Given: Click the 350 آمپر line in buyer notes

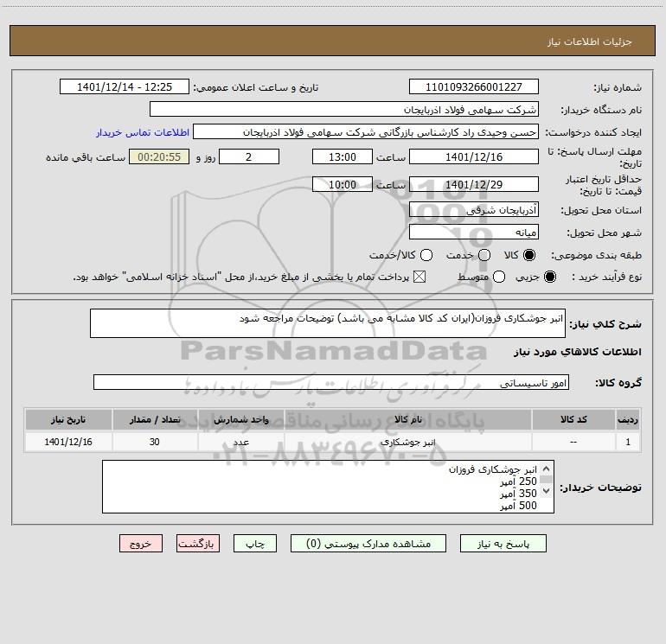Looking at the screenshot, I should point(519,494).
